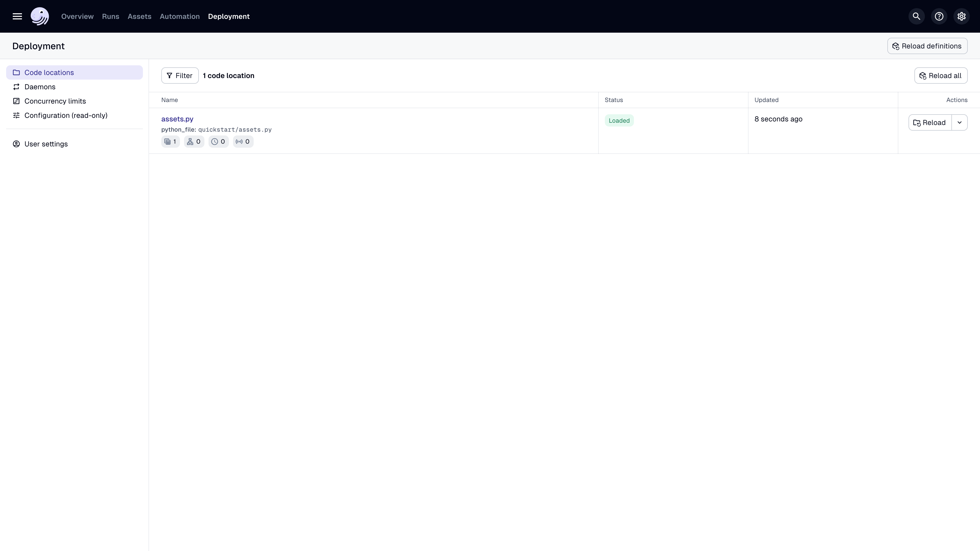Go to the Automation tab
Viewport: 980px width, 551px height.
[x=180, y=16]
